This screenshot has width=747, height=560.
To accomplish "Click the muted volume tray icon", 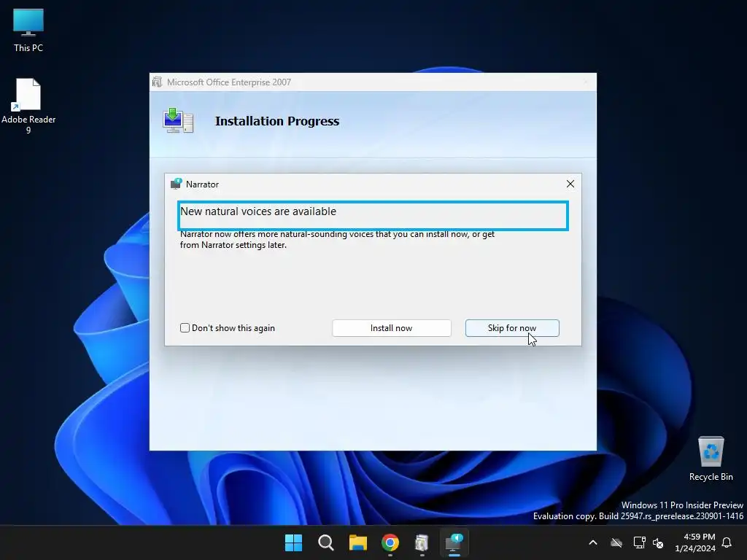I will (x=658, y=542).
